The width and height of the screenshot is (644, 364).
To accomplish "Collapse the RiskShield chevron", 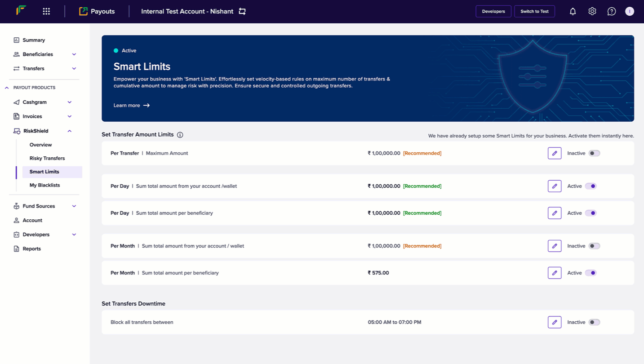I will (70, 131).
